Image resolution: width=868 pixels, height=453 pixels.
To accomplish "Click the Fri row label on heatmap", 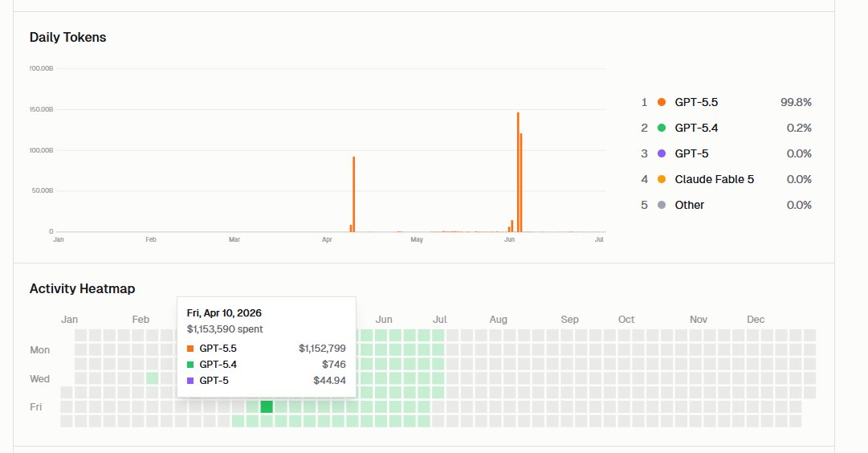I will pyautogui.click(x=36, y=407).
